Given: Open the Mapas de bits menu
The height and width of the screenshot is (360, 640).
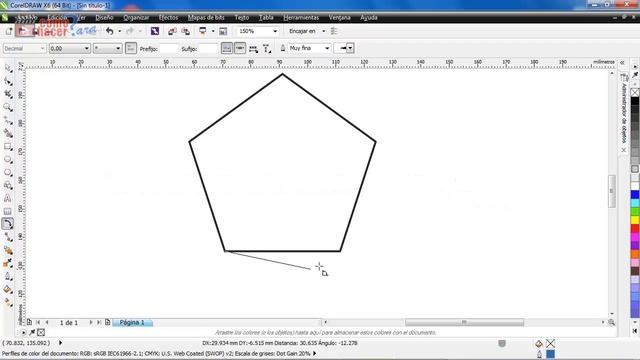Looking at the screenshot, I should [x=206, y=18].
